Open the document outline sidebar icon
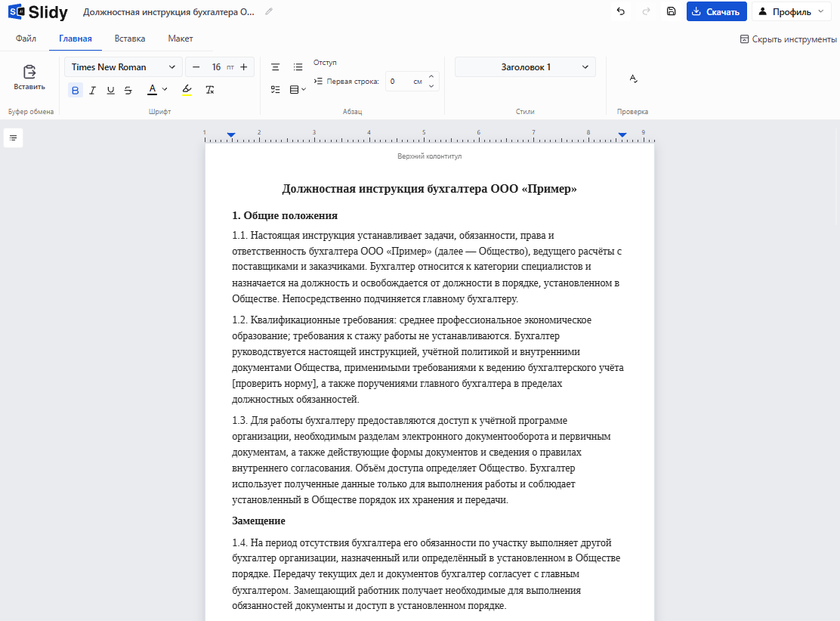 coord(13,138)
